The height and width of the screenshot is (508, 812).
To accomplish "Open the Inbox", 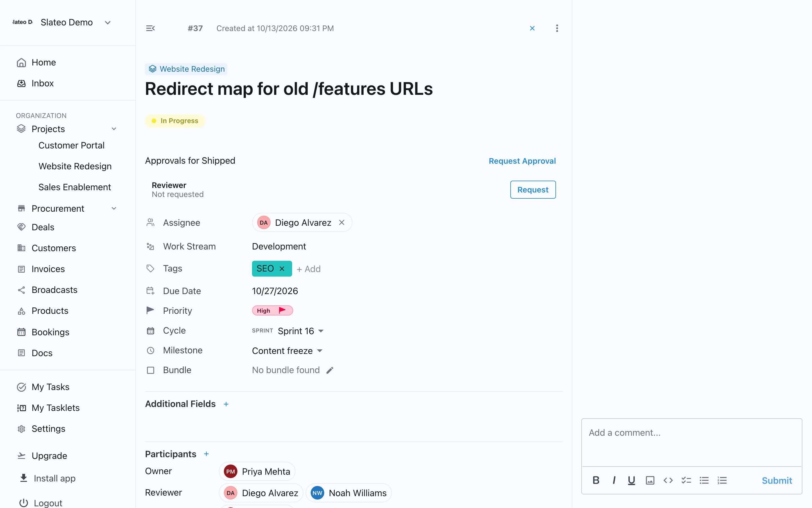I will [x=42, y=83].
